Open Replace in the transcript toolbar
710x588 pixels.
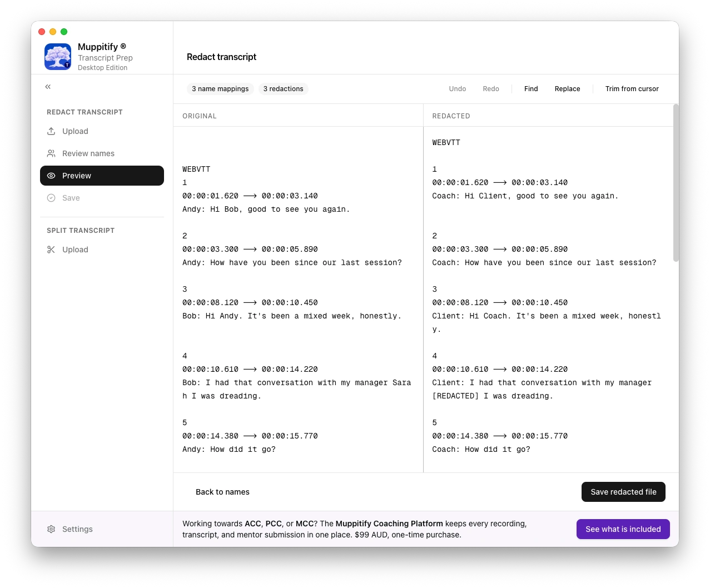coord(567,89)
